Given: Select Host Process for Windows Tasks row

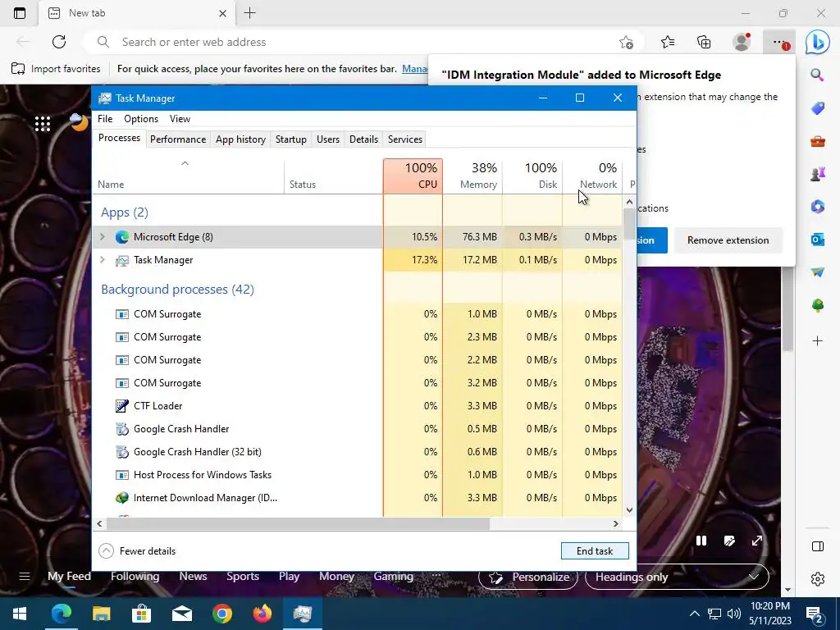Looking at the screenshot, I should pos(357,475).
